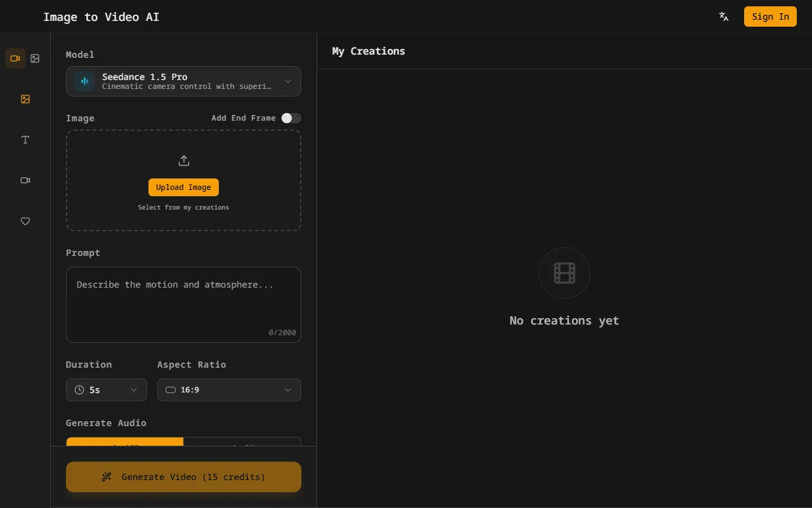Screen dimensions: 812x508
Task: Turn on Generate Audio (orange highlighted option)
Action: (x=125, y=442)
